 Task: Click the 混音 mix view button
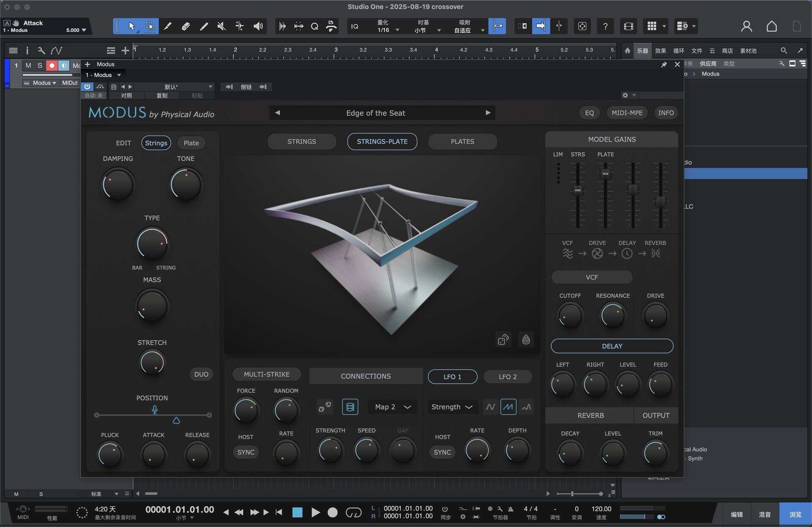[765, 514]
